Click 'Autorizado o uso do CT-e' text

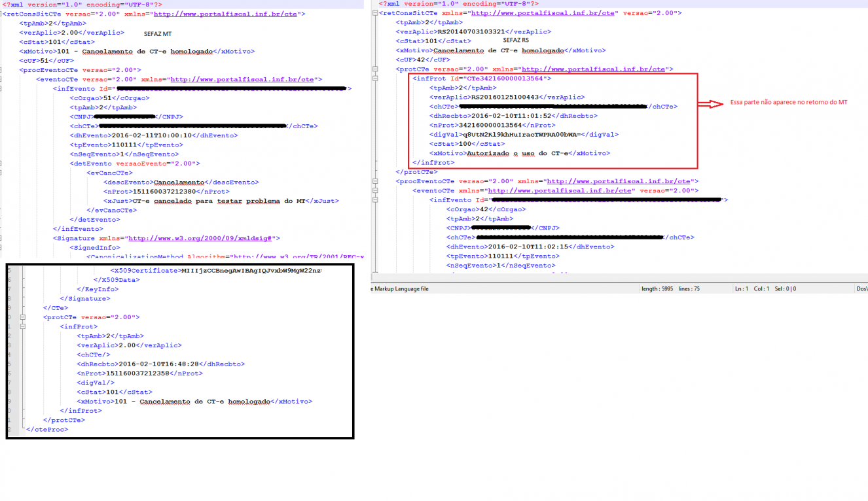click(518, 153)
